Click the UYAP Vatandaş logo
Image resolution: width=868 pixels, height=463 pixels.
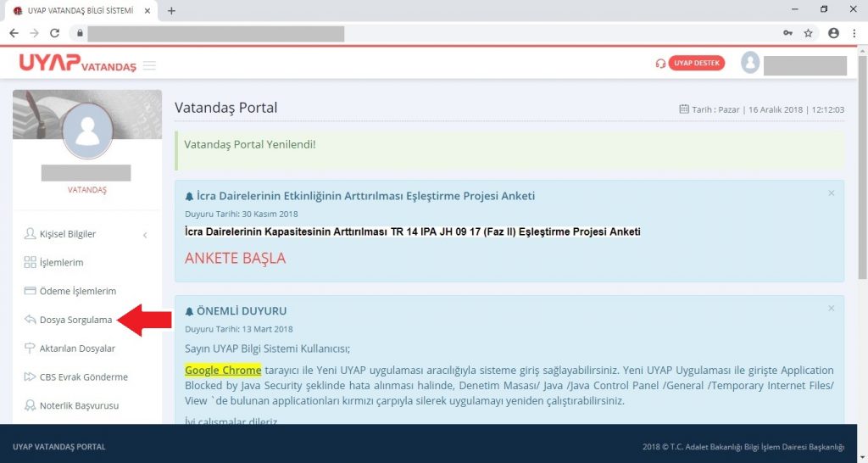coord(77,64)
